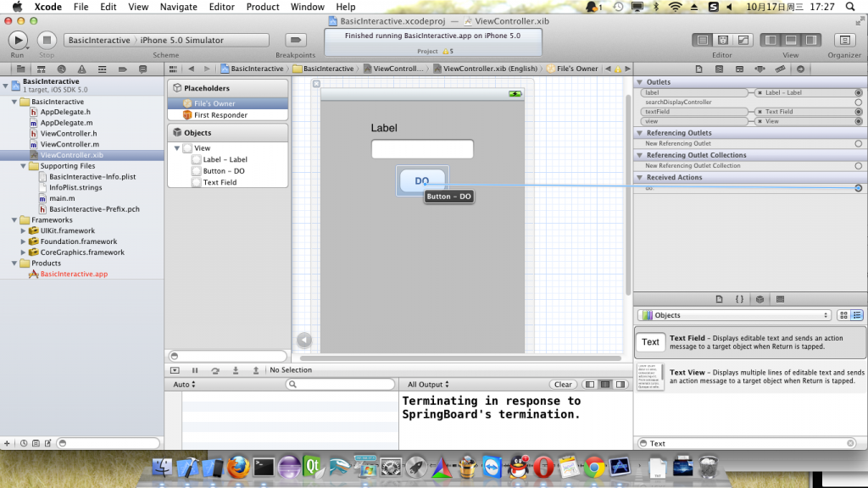This screenshot has height=488, width=868.
Task: Open the Media library icon
Action: [x=781, y=299]
